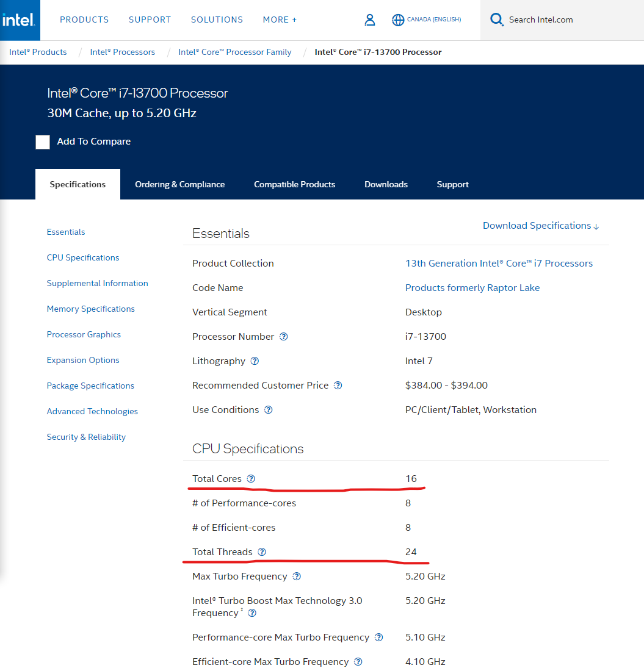The image size is (644, 668).
Task: Open the SOLUTIONS menu
Action: click(x=217, y=20)
